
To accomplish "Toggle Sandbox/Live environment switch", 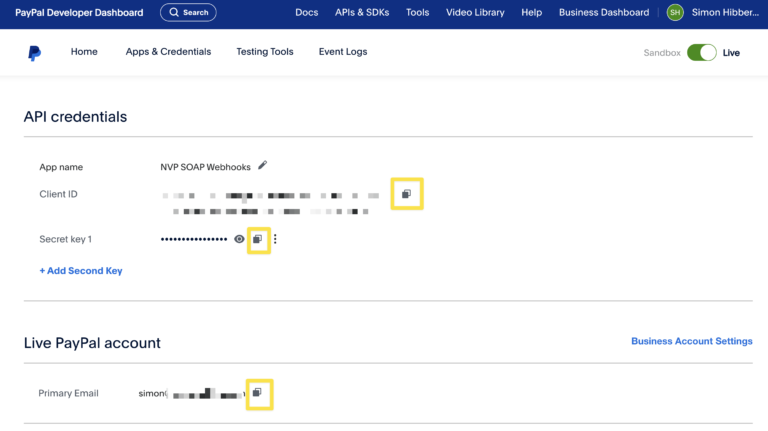I will [701, 53].
